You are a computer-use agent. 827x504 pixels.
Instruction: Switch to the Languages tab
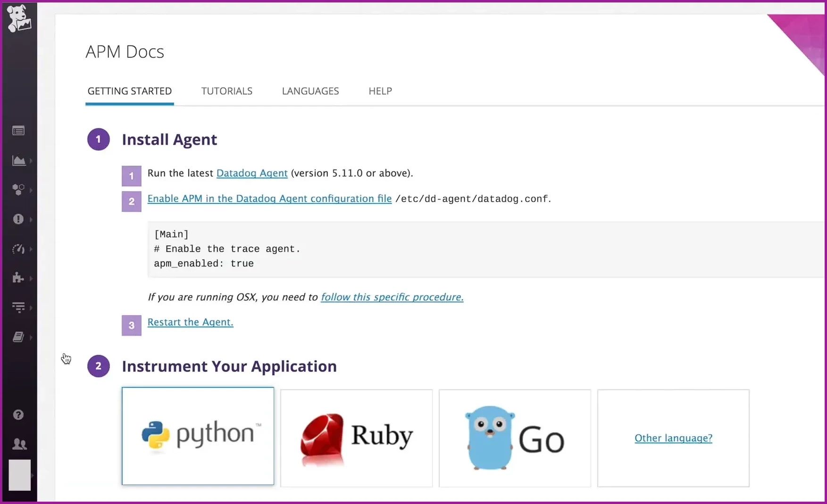pos(310,91)
